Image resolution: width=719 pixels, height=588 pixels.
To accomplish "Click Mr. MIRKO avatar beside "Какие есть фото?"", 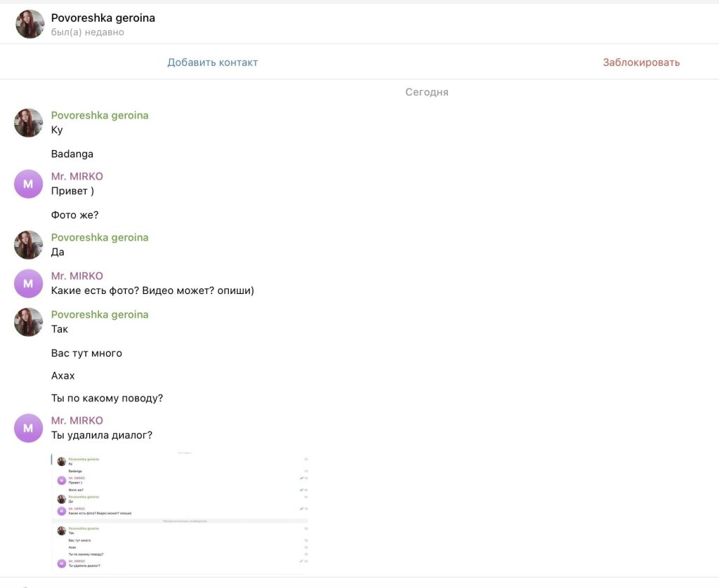I will (28, 283).
